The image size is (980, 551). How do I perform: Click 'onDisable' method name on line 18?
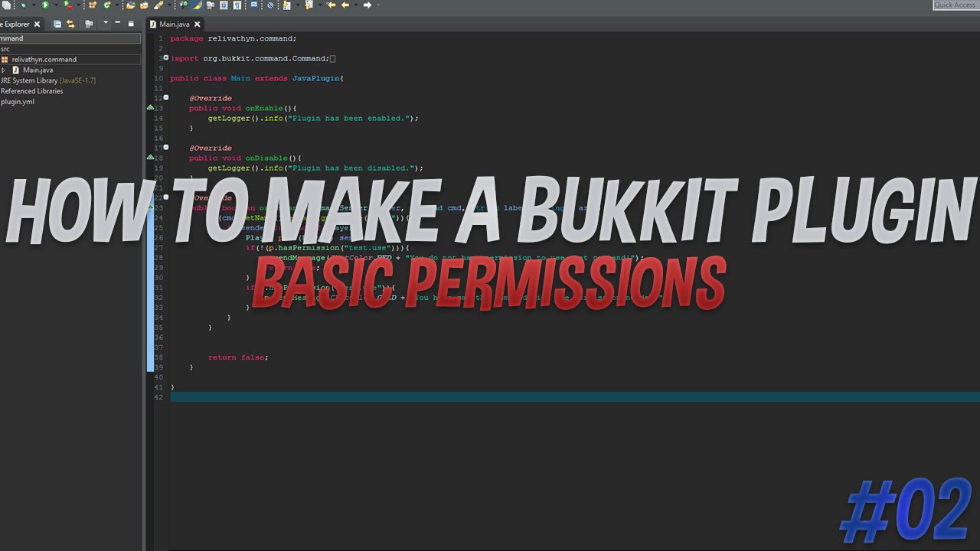[x=266, y=158]
